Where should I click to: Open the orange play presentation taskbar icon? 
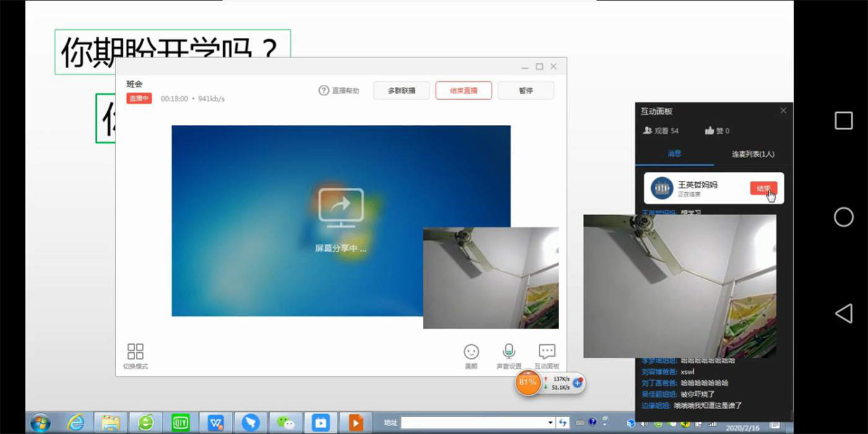(x=356, y=423)
